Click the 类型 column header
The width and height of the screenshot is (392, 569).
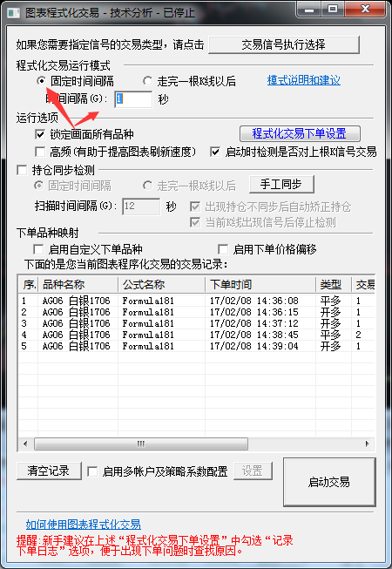[x=334, y=285]
